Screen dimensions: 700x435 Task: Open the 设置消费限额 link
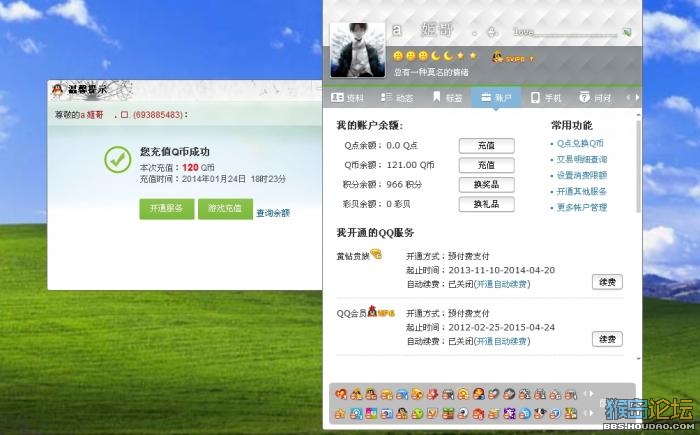(582, 176)
